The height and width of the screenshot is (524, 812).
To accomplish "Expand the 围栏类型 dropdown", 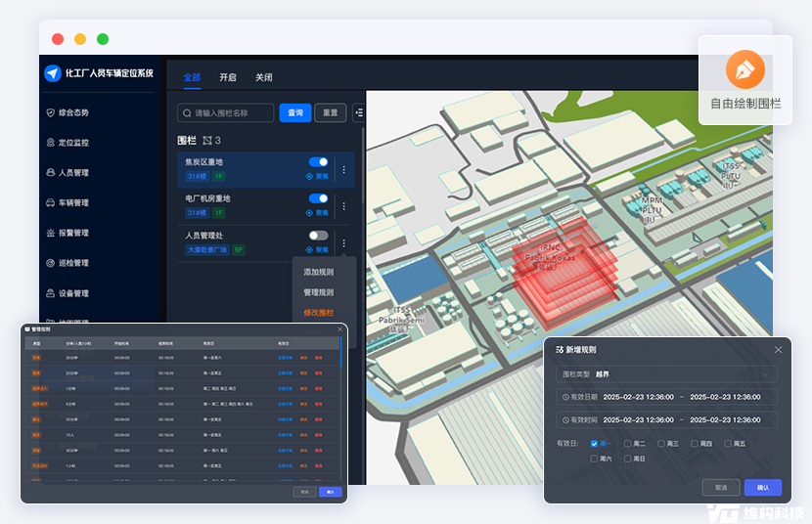I will coord(665,373).
